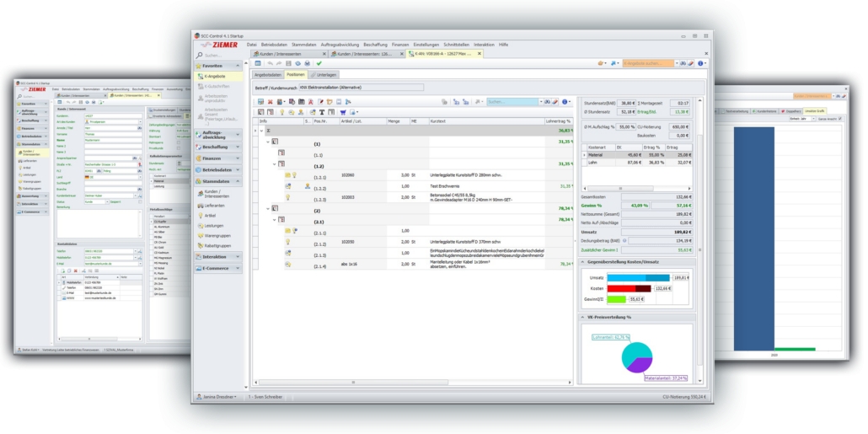
Task: Collapse the Gegenüberstellung Kosten/Umsatz panel
Action: [582, 262]
